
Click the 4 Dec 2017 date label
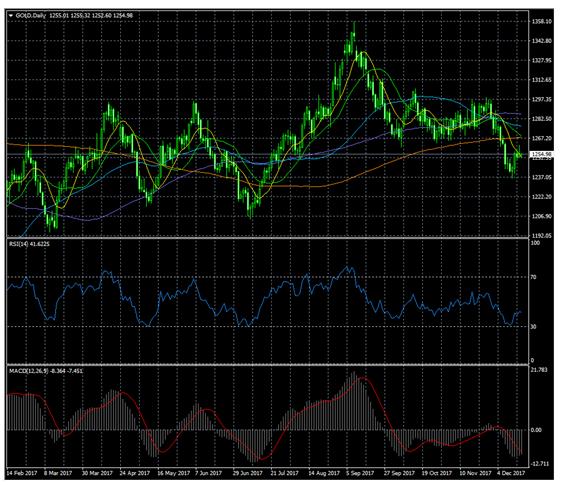click(511, 473)
